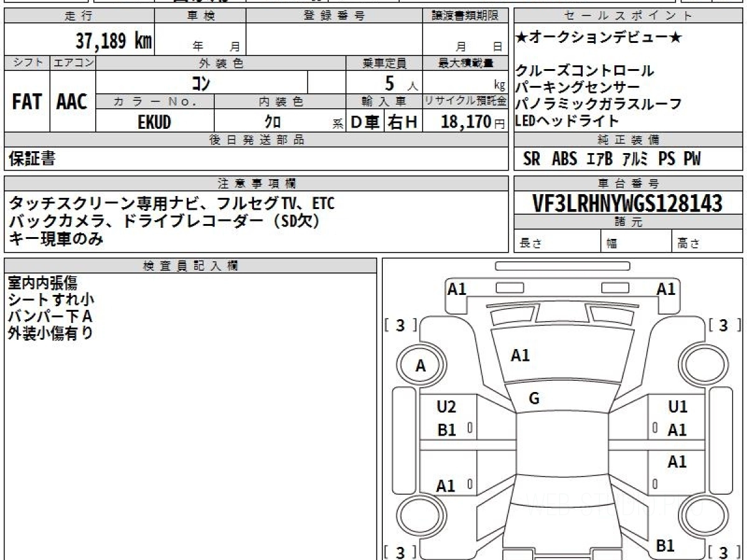Select the バックカメラ、ドライブレコーダー notes line
747x560 pixels.
pyautogui.click(x=164, y=221)
